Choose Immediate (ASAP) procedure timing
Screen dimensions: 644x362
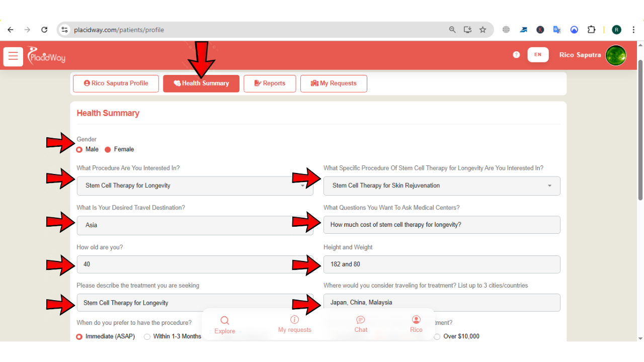click(x=79, y=336)
